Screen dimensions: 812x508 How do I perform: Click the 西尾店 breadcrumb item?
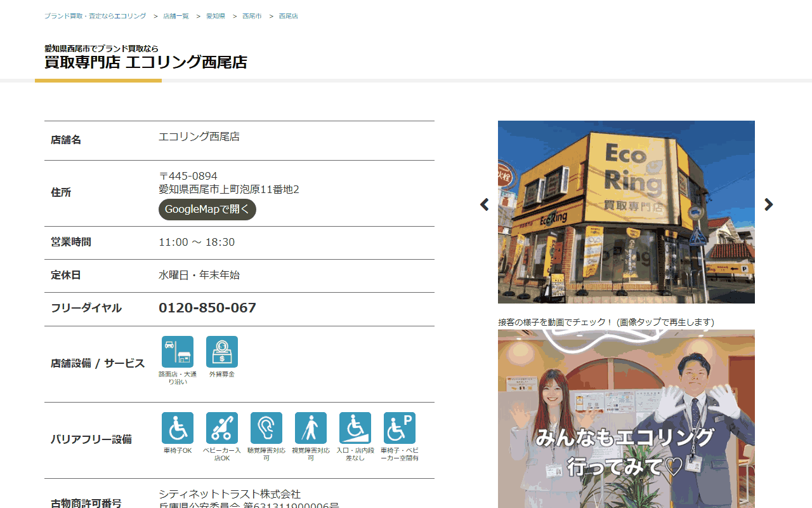(289, 16)
